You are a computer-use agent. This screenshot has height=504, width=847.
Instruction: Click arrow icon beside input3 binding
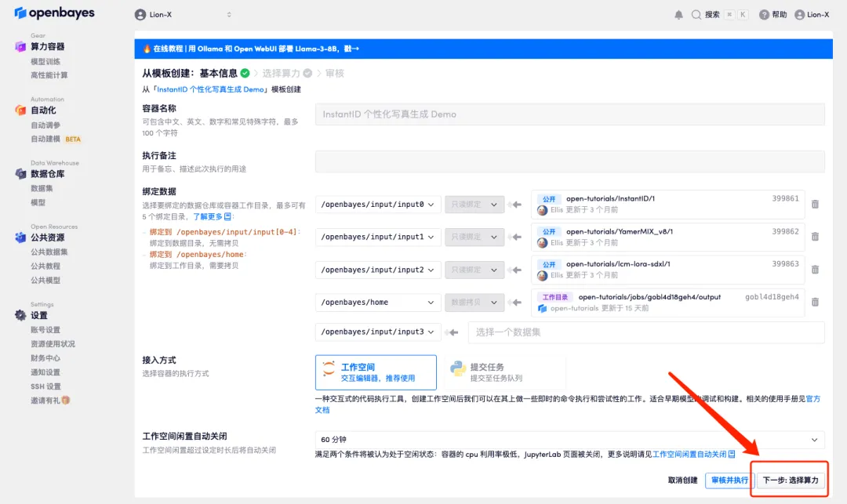[x=453, y=332]
